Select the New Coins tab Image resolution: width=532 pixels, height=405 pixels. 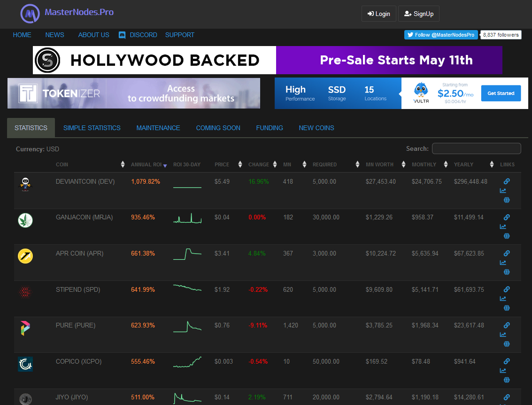pyautogui.click(x=316, y=128)
